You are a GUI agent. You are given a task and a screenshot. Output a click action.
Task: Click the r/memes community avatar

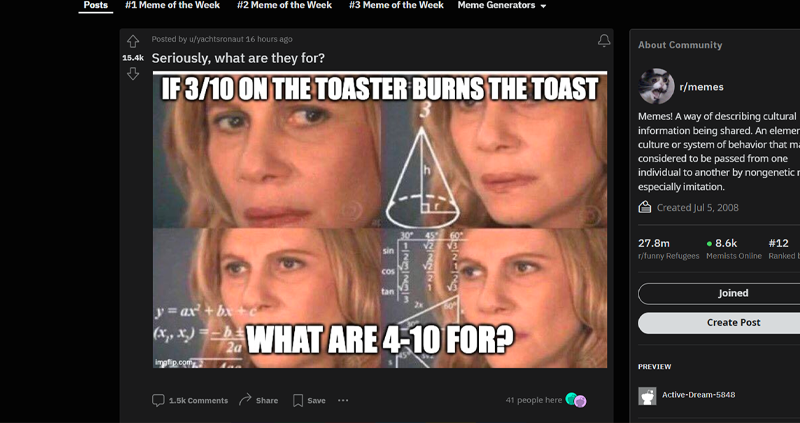656,87
